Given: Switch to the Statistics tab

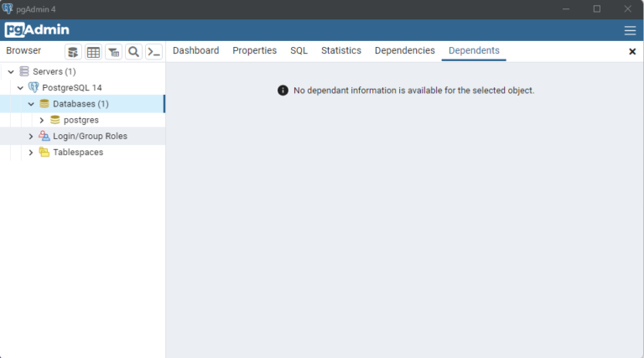Looking at the screenshot, I should pyautogui.click(x=340, y=51).
